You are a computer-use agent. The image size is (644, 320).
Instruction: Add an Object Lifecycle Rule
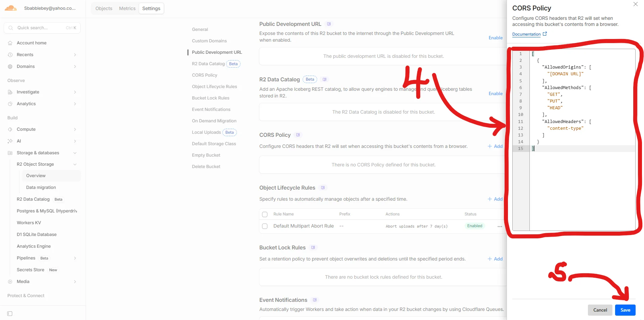click(495, 199)
